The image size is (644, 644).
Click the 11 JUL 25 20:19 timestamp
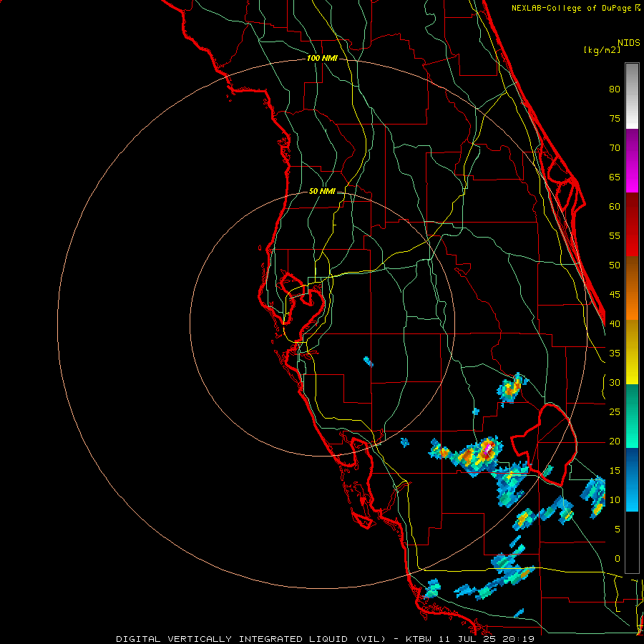click(488, 639)
